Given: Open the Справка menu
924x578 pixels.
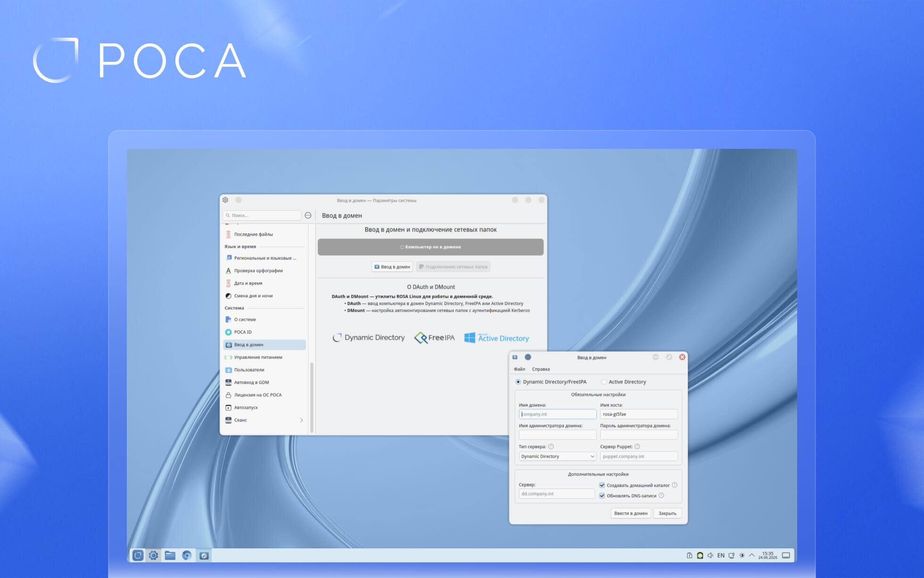Looking at the screenshot, I should point(541,369).
